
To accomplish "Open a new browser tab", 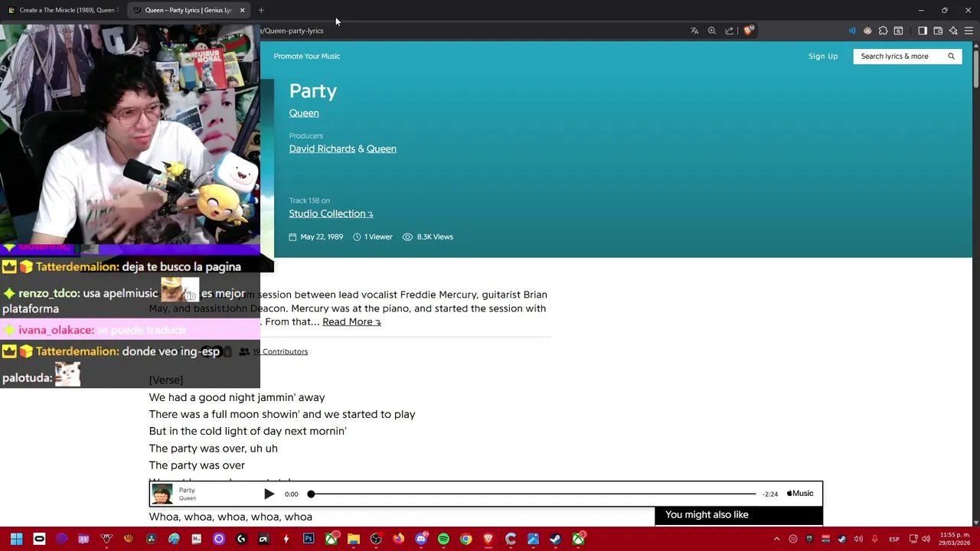I will tap(261, 10).
